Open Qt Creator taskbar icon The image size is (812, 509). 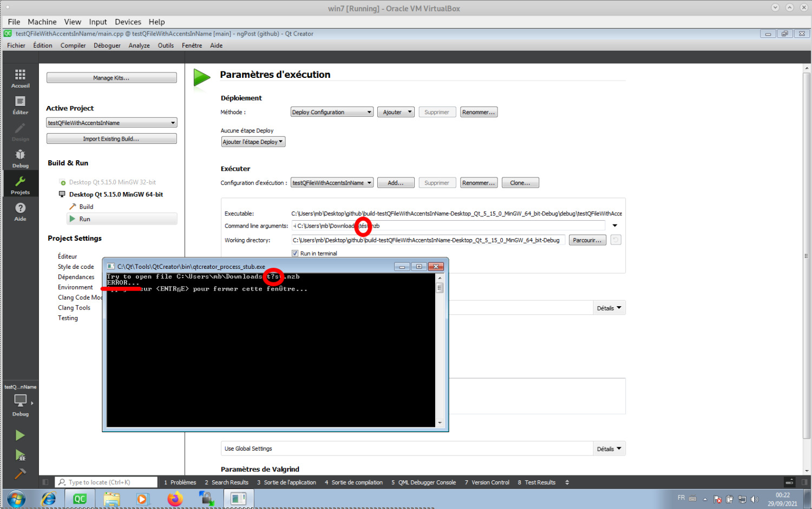[80, 499]
